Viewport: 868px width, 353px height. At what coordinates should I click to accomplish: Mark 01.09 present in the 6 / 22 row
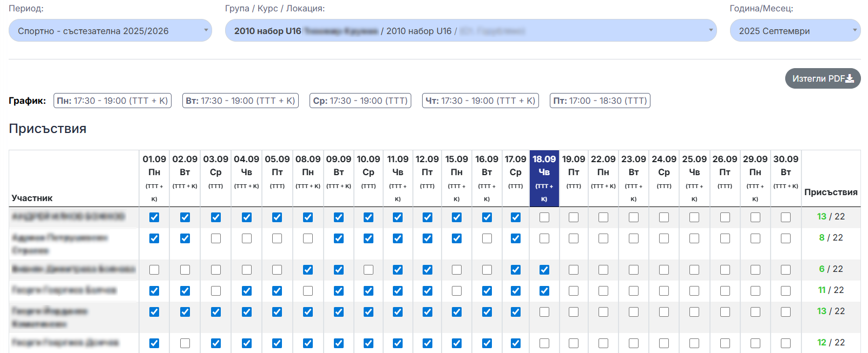(x=154, y=270)
